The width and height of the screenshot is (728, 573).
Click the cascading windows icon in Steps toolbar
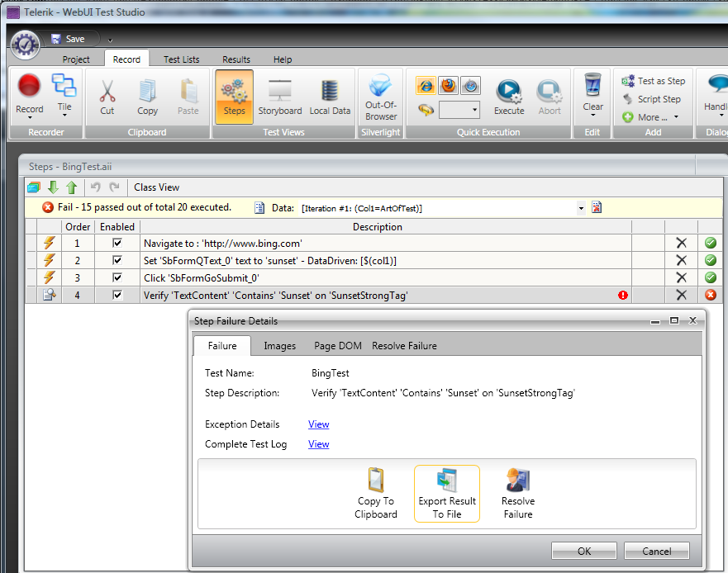click(34, 187)
